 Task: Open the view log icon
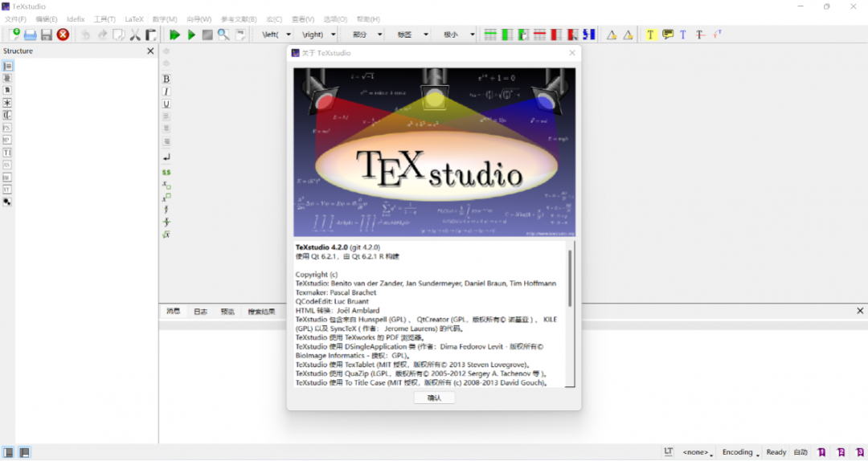click(240, 35)
